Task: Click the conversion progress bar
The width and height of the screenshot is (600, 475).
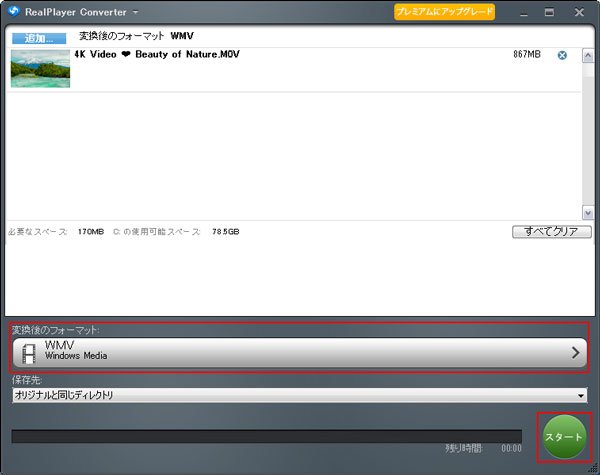Action: [x=267, y=436]
